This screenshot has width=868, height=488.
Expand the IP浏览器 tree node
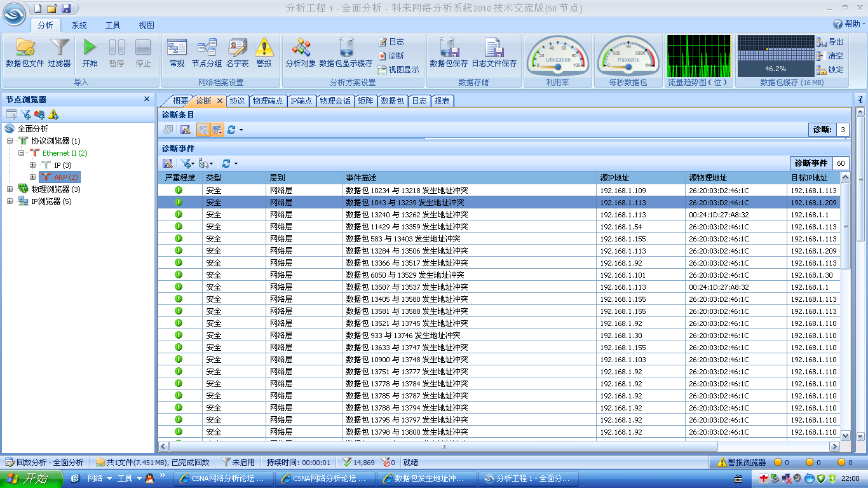click(x=10, y=201)
